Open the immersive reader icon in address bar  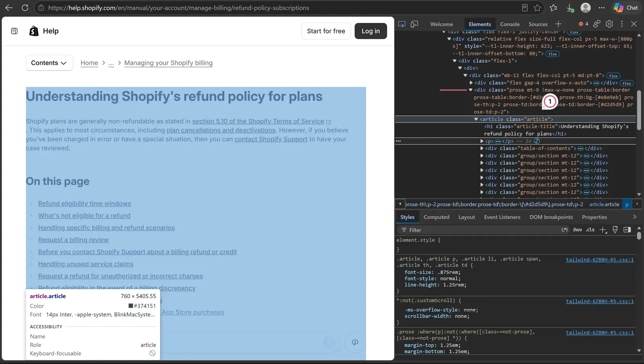(524, 8)
